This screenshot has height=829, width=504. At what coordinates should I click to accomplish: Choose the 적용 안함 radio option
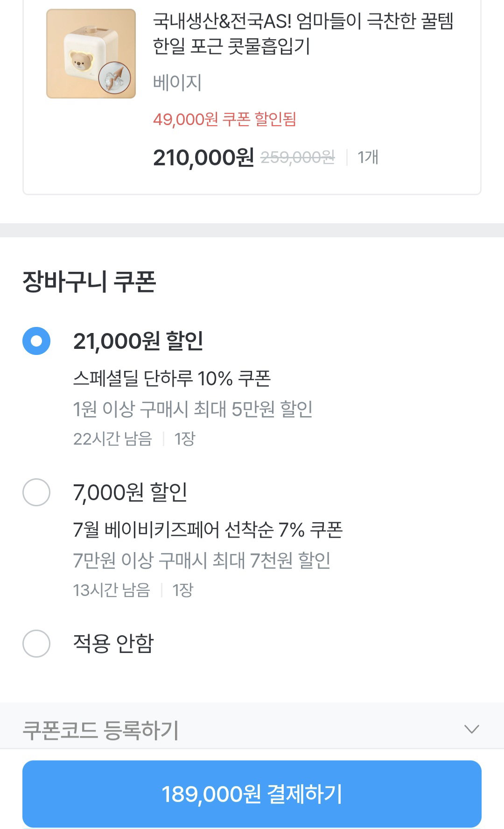tap(36, 644)
